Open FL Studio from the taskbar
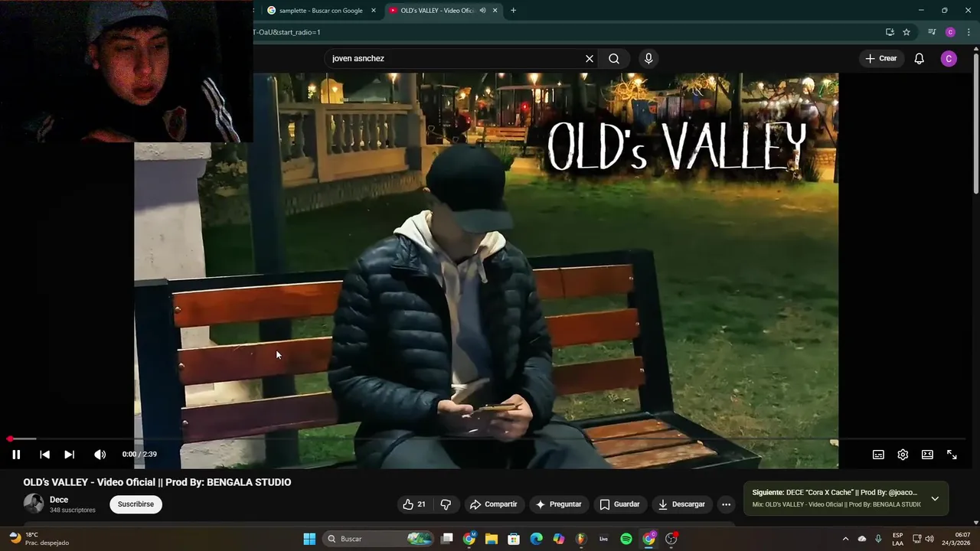 581,539
